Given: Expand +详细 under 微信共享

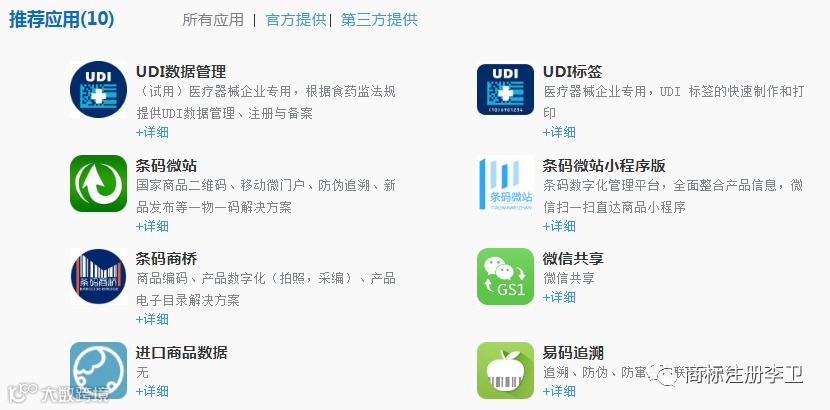Looking at the screenshot, I should [559, 297].
